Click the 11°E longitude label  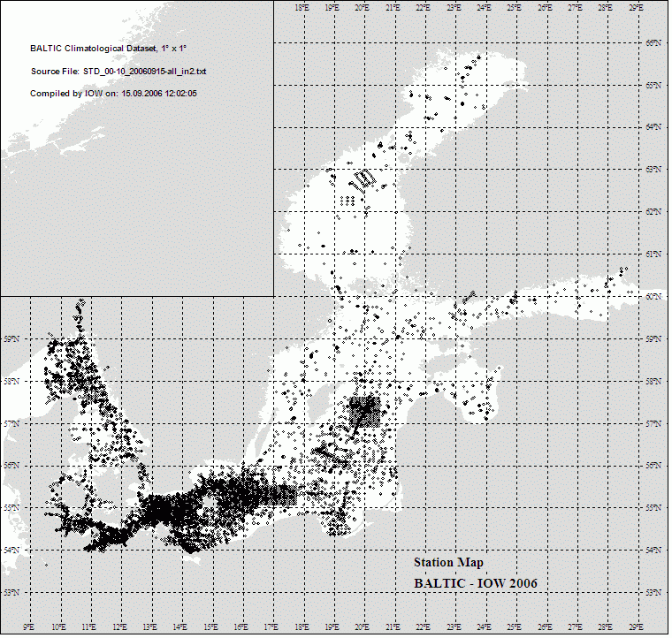pyautogui.click(x=89, y=628)
